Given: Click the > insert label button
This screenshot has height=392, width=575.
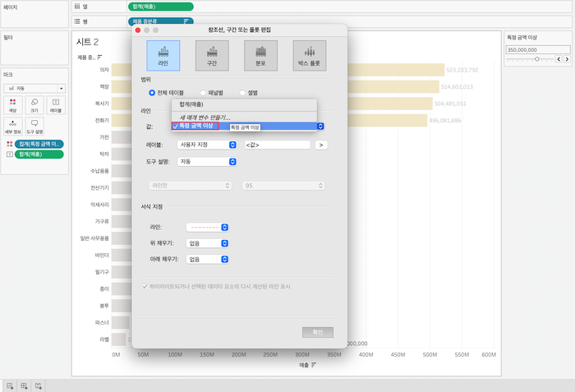Looking at the screenshot, I should pyautogui.click(x=321, y=145).
